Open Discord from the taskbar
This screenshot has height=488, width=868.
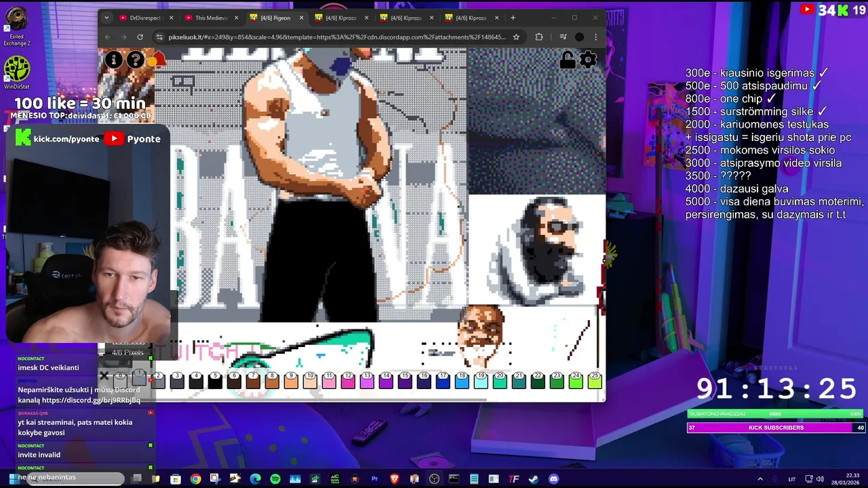(x=553, y=479)
